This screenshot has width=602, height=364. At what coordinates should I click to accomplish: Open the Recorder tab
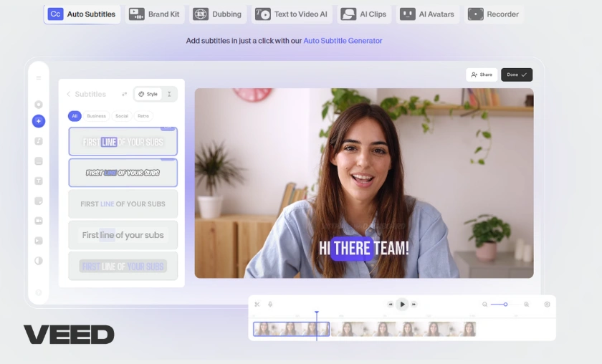[493, 14]
